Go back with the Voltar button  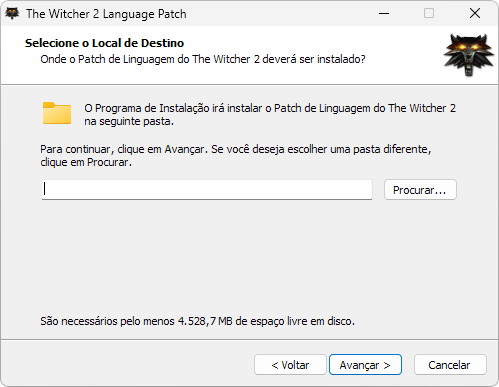(290, 365)
